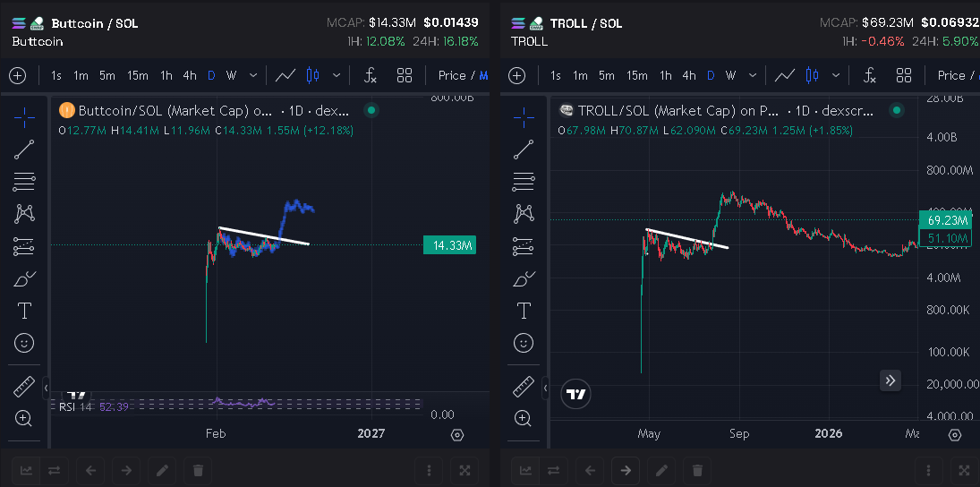
Task: Select 15m timeframe in TROLL chart
Action: [x=637, y=75]
